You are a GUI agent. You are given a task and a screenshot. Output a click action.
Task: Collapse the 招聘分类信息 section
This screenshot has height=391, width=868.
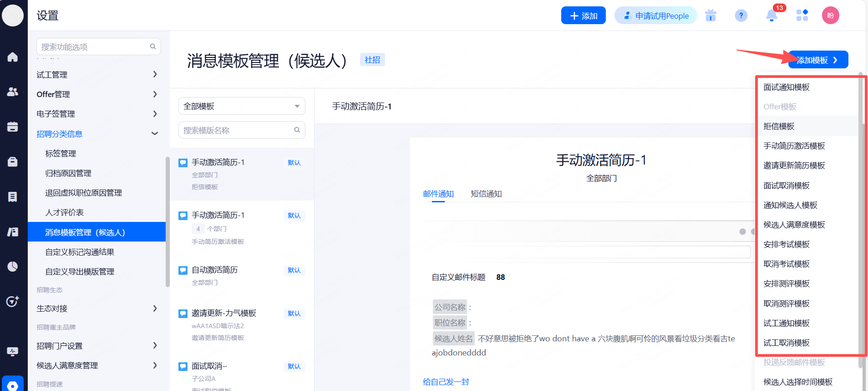pos(97,134)
